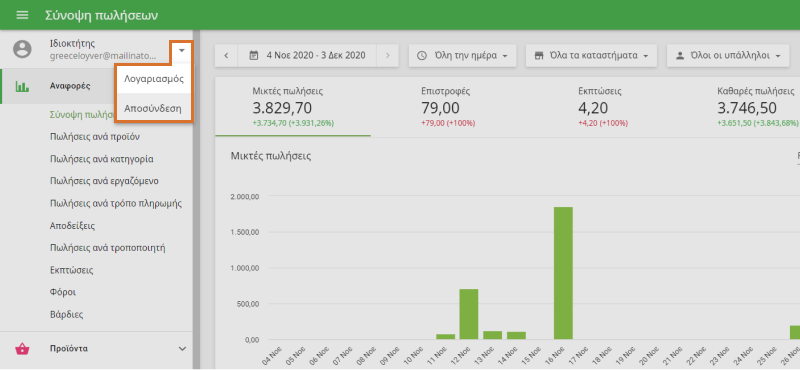Open the Όλοι οι υπάλληλοι dropdown
Screen dimensions: 800x370
tap(728, 56)
